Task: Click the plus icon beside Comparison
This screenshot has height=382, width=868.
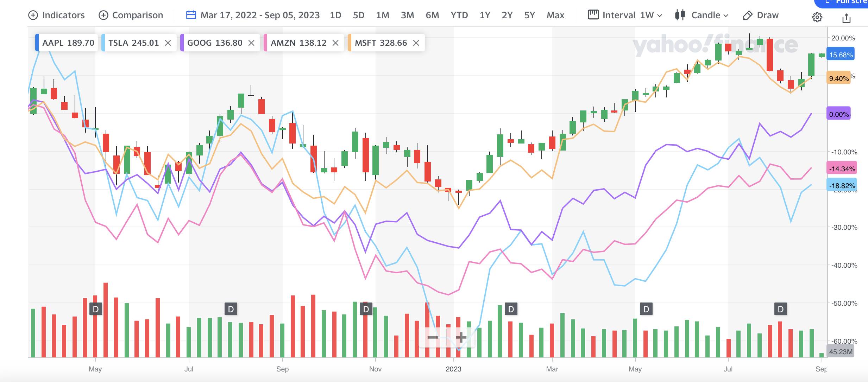Action: (103, 15)
